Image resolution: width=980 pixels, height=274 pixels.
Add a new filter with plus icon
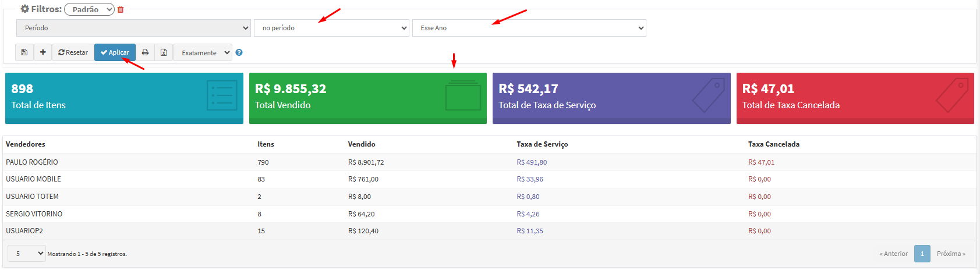(43, 52)
